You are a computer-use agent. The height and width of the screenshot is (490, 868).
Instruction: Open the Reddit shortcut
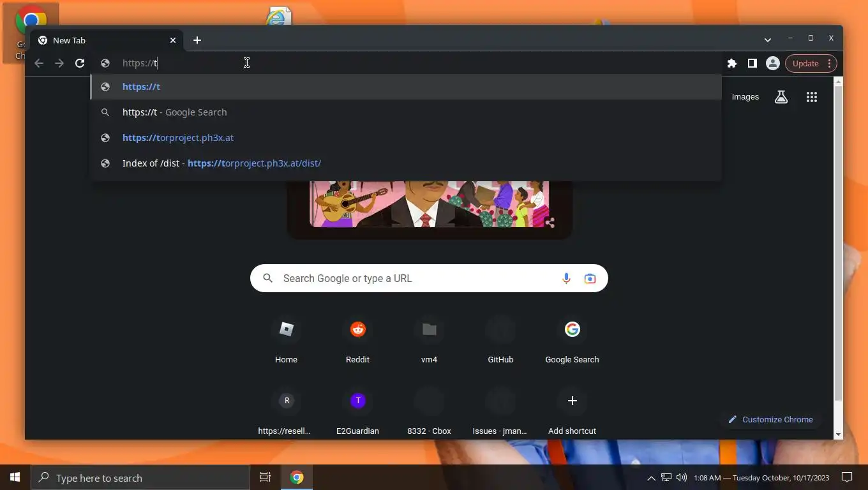click(x=357, y=341)
